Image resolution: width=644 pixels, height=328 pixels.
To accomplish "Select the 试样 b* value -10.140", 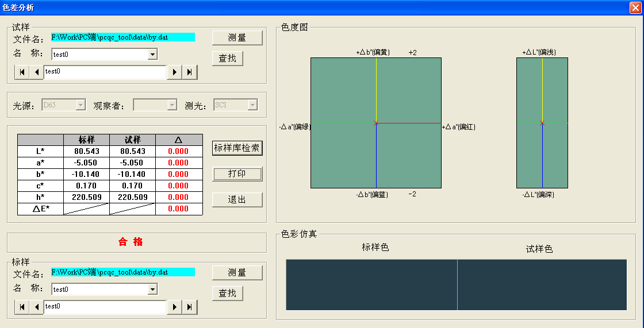I will 133,174.
